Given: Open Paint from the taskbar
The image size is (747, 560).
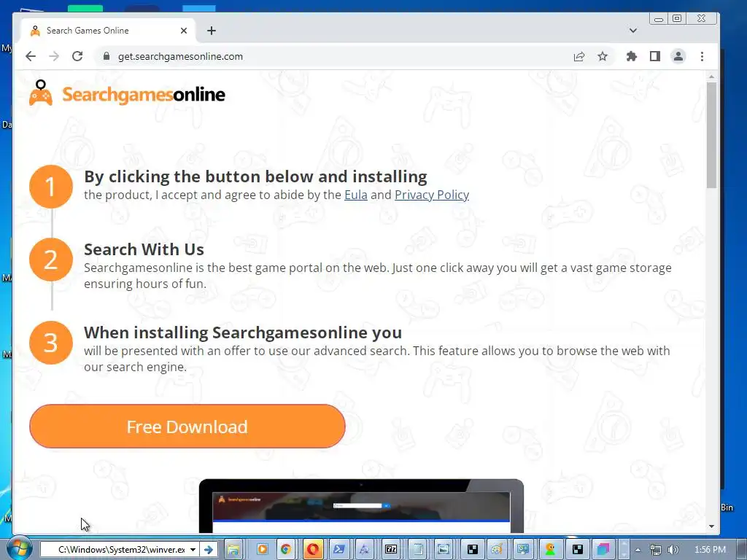Looking at the screenshot, I should [497, 550].
